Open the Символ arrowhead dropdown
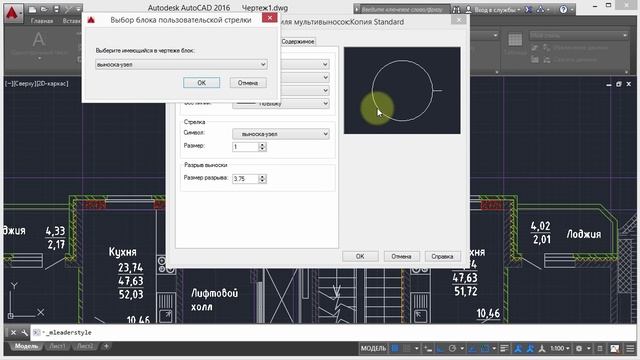This screenshot has height=360, width=640. (281, 134)
